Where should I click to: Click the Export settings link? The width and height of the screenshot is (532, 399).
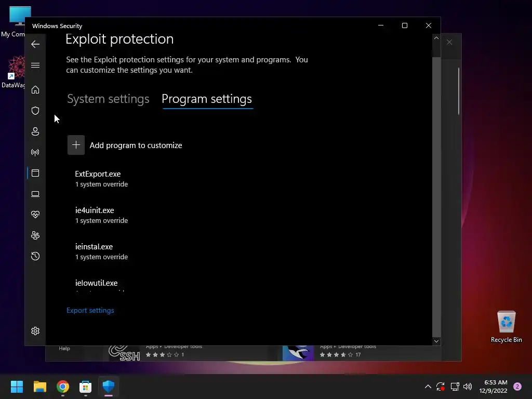tap(90, 310)
